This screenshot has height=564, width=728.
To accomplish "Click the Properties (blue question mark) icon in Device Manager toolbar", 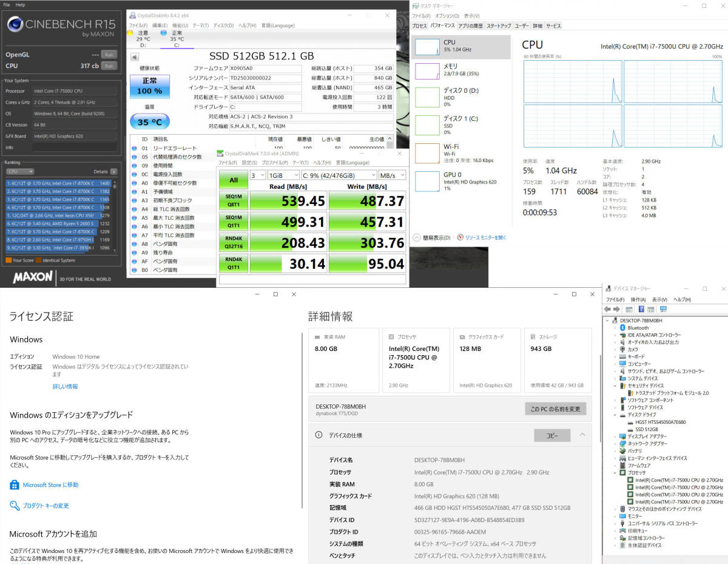I will [x=641, y=309].
